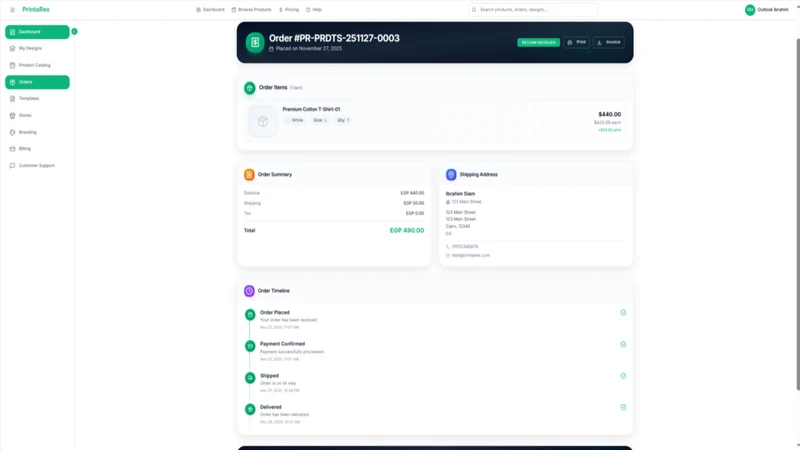Click the Product Catalog sidebar icon
The width and height of the screenshot is (800, 450).
[x=12, y=65]
